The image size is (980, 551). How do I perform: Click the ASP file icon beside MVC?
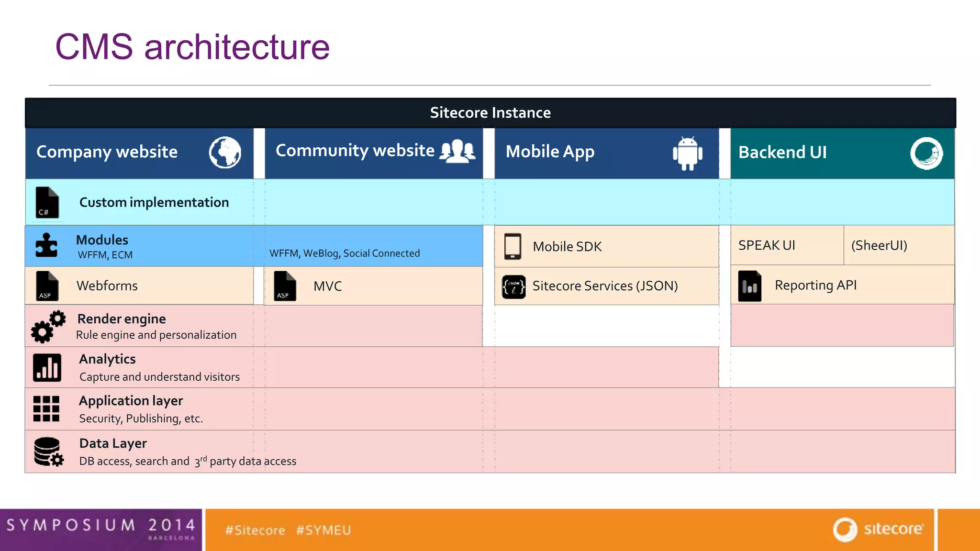pos(285,286)
